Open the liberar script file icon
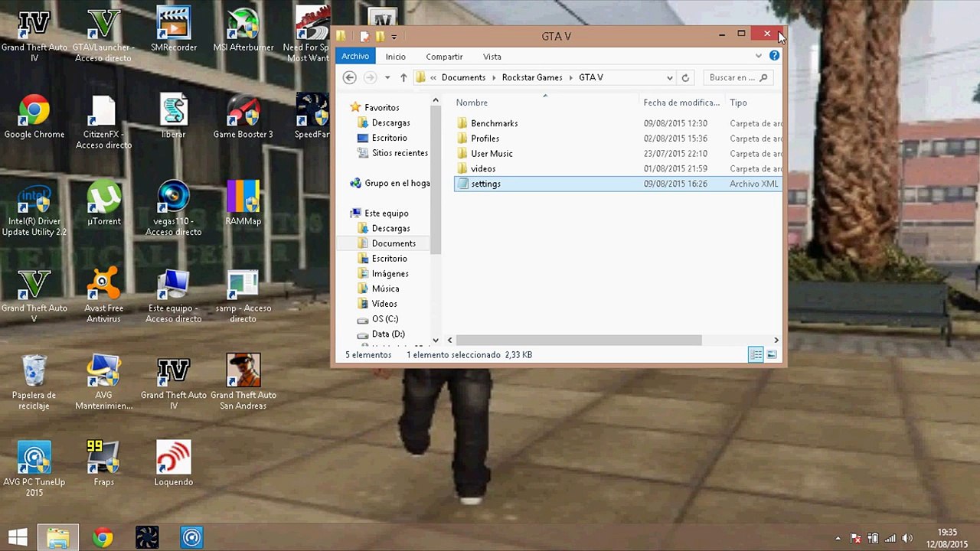Screen dimensions: 980x551 tap(173, 117)
